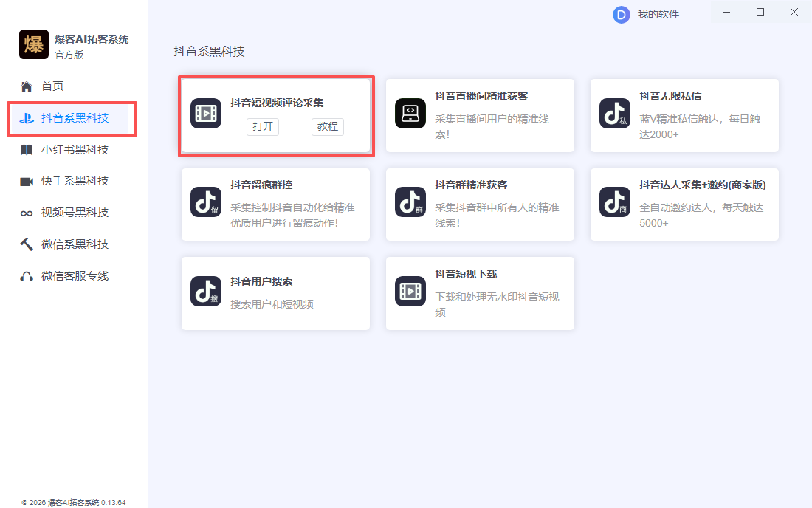Click the TikTok icon of 抖音用户搜索
Screen dimensions: 812x508
(x=206, y=291)
